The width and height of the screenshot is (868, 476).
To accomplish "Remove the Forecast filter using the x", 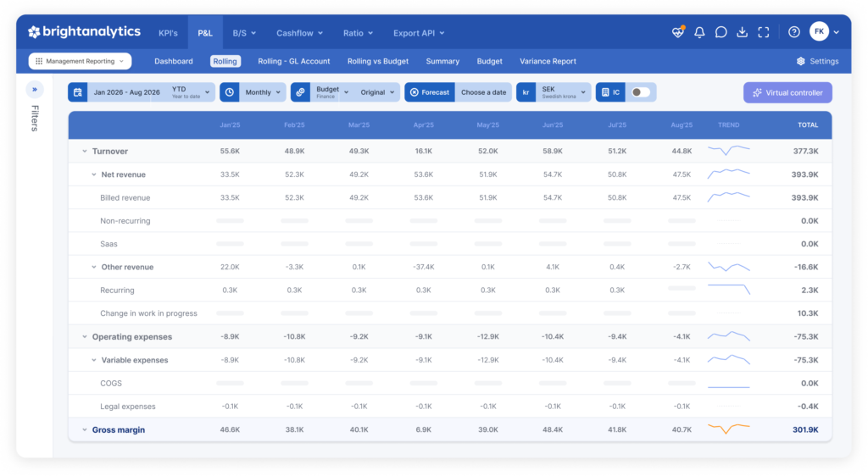I will [x=414, y=92].
